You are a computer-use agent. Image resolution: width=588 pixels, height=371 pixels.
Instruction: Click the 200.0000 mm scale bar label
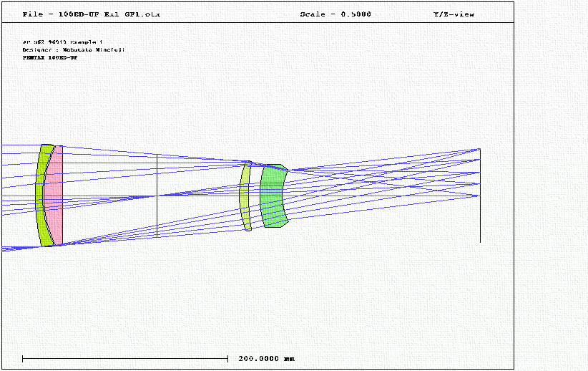(x=266, y=359)
